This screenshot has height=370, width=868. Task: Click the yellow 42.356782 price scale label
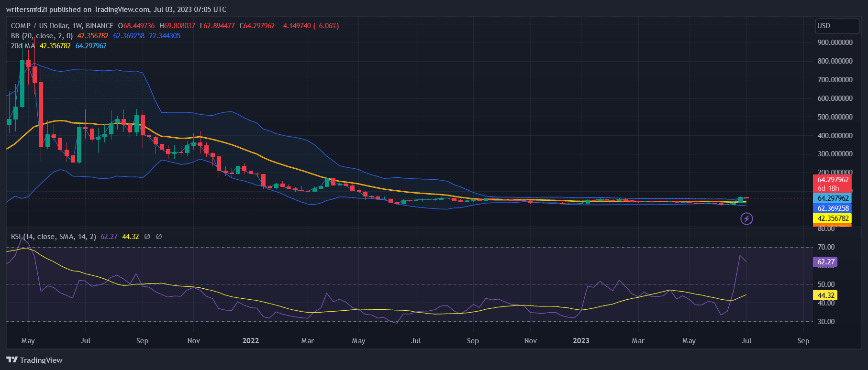pyautogui.click(x=833, y=218)
